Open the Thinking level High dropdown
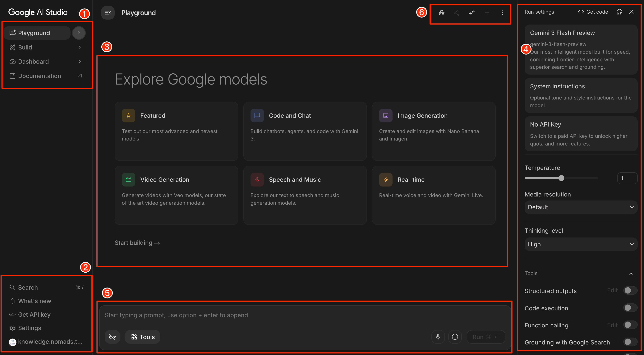This screenshot has width=644, height=355. click(x=581, y=244)
